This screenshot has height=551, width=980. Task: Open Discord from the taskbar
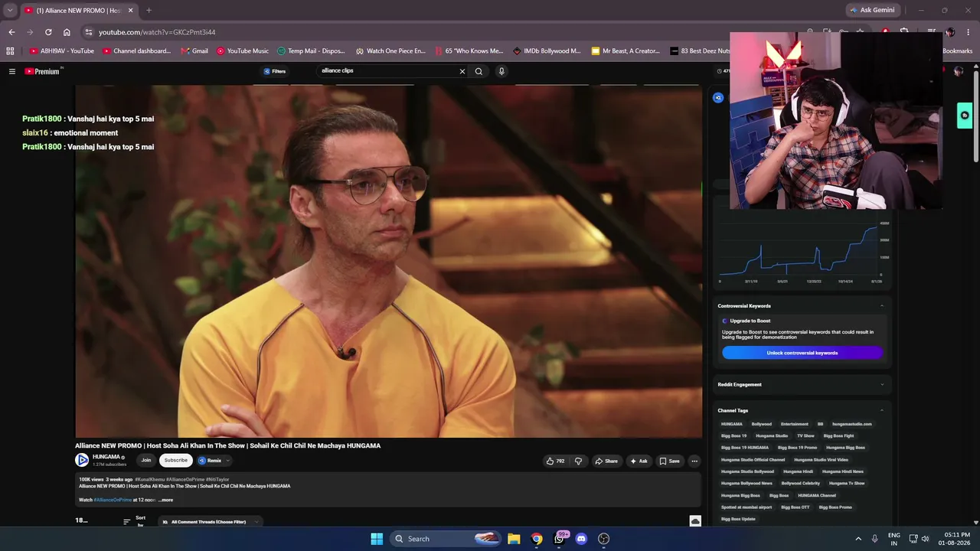pos(581,539)
